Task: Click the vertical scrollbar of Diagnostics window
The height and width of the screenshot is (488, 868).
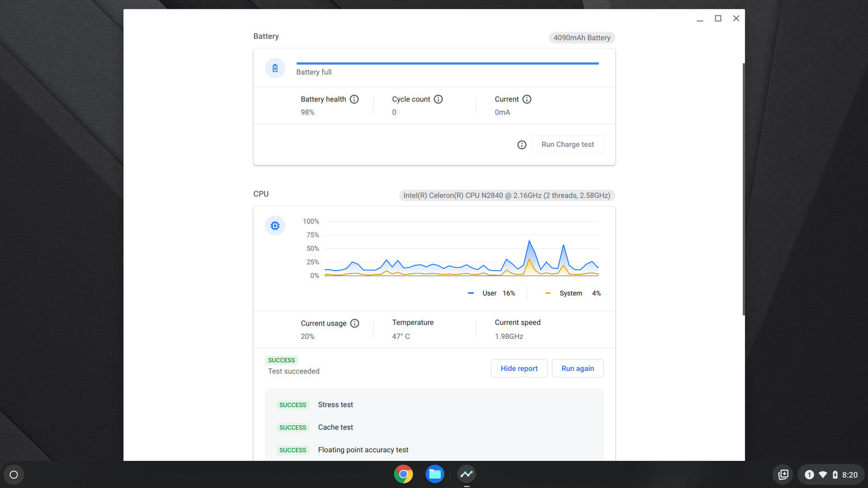Action: point(743,189)
